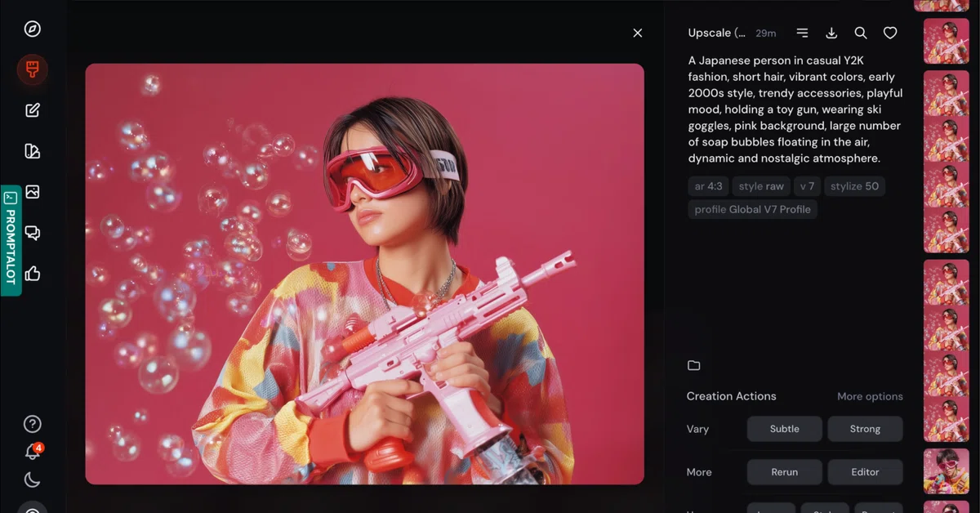
Task: Close the image detail view
Action: tap(638, 33)
